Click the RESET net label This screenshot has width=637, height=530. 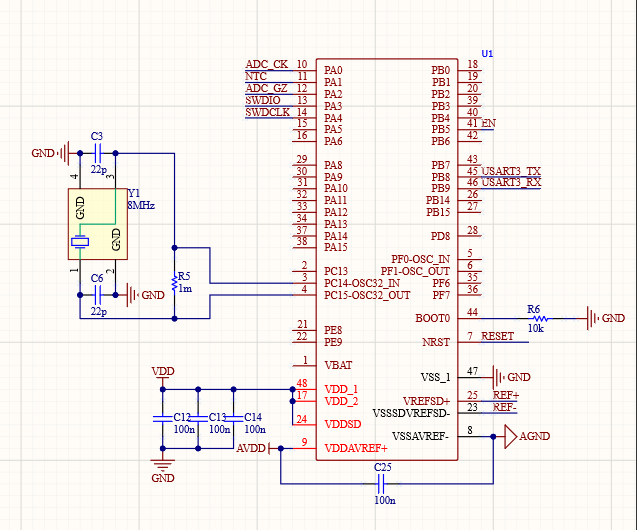coord(498,336)
